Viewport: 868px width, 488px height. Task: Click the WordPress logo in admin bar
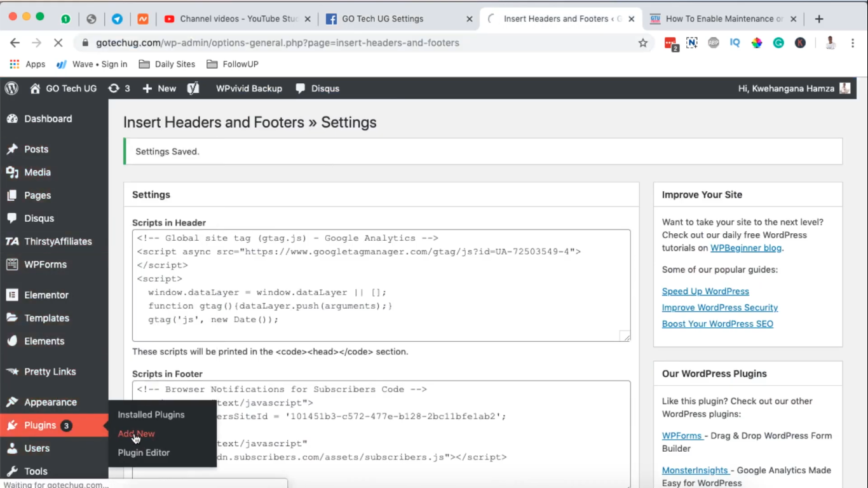[x=11, y=88]
